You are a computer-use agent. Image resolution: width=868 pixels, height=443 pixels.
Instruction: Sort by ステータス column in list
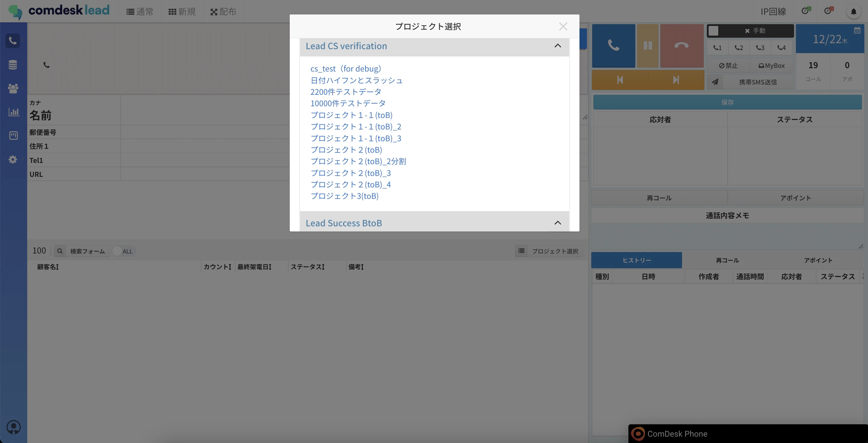[x=308, y=267]
